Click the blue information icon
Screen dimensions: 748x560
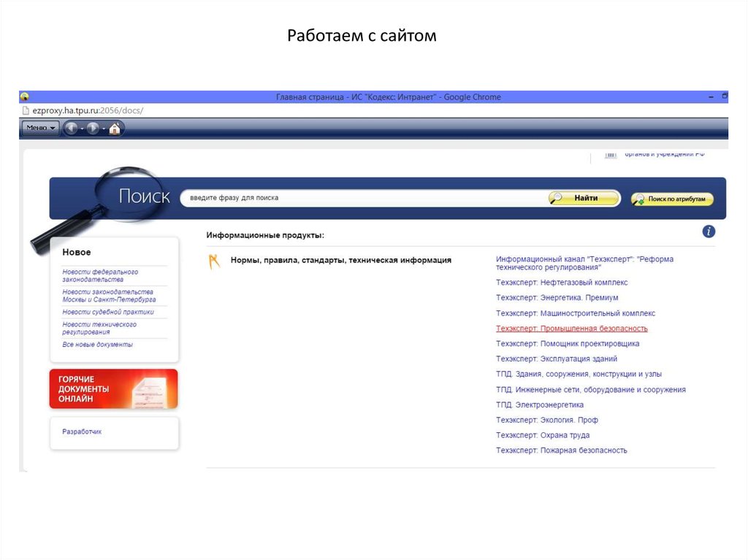point(709,231)
